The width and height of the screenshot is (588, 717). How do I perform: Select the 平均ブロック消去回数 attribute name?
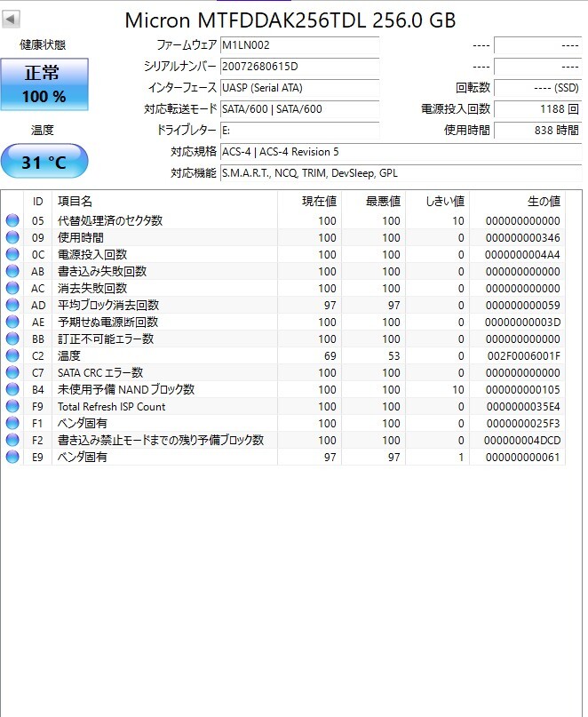point(108,305)
